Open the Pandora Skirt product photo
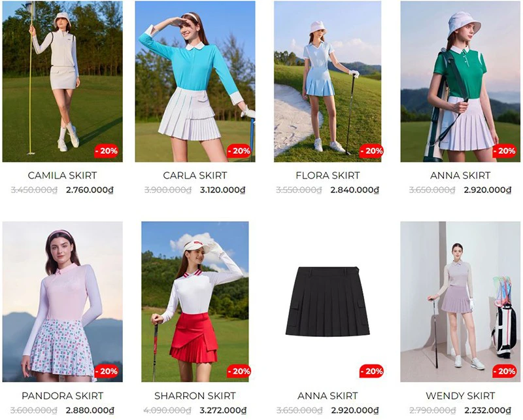 (x=62, y=302)
